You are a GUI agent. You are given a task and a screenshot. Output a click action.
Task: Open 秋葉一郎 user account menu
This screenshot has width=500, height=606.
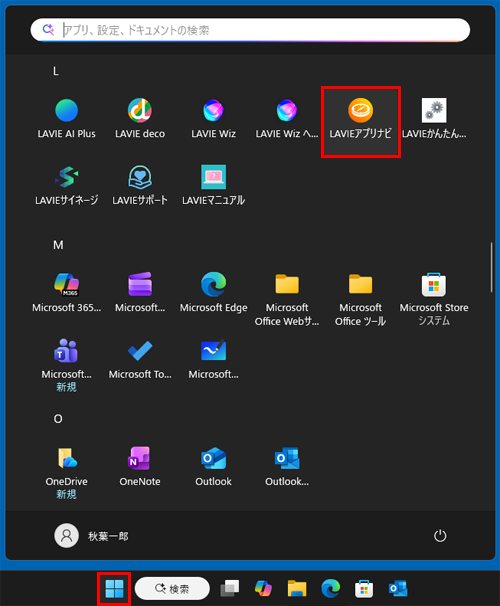[x=92, y=536]
